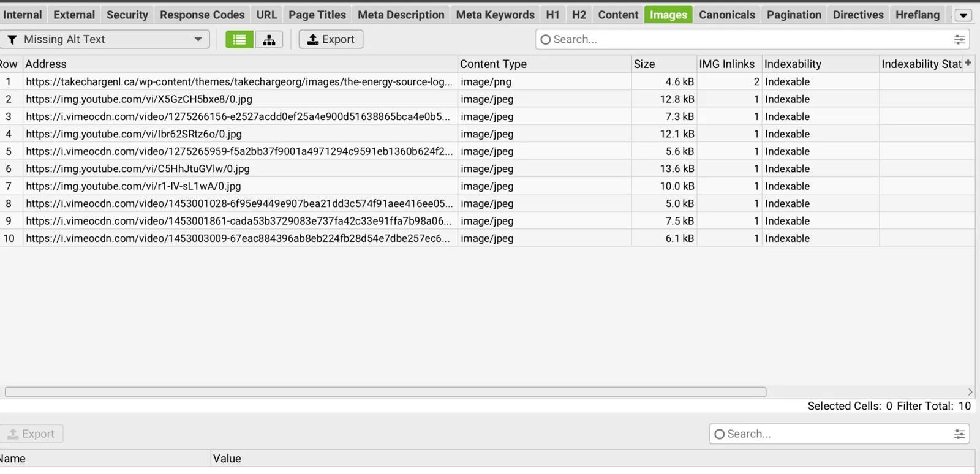The width and height of the screenshot is (980, 474).
Task: Switch to the Hreflang tab
Action: 918,15
